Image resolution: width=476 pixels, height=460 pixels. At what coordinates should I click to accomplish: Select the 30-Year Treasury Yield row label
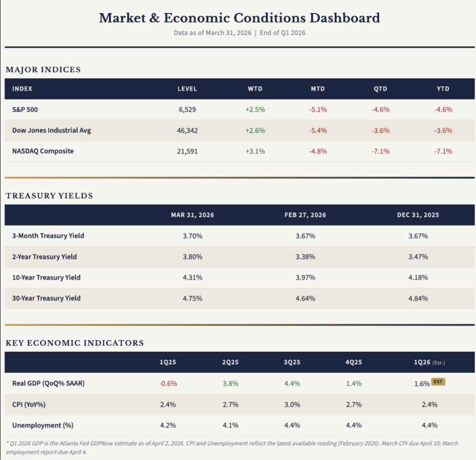coord(46,298)
